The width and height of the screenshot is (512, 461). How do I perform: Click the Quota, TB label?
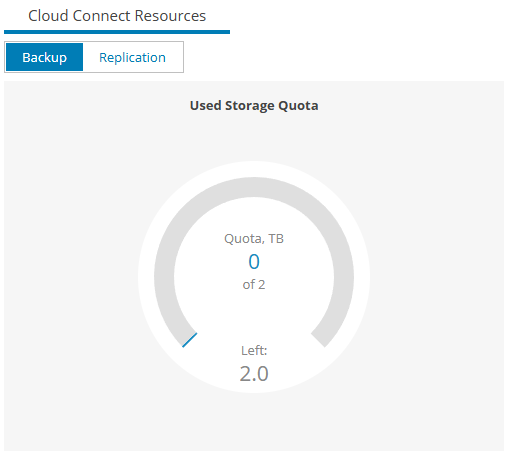[x=254, y=239]
